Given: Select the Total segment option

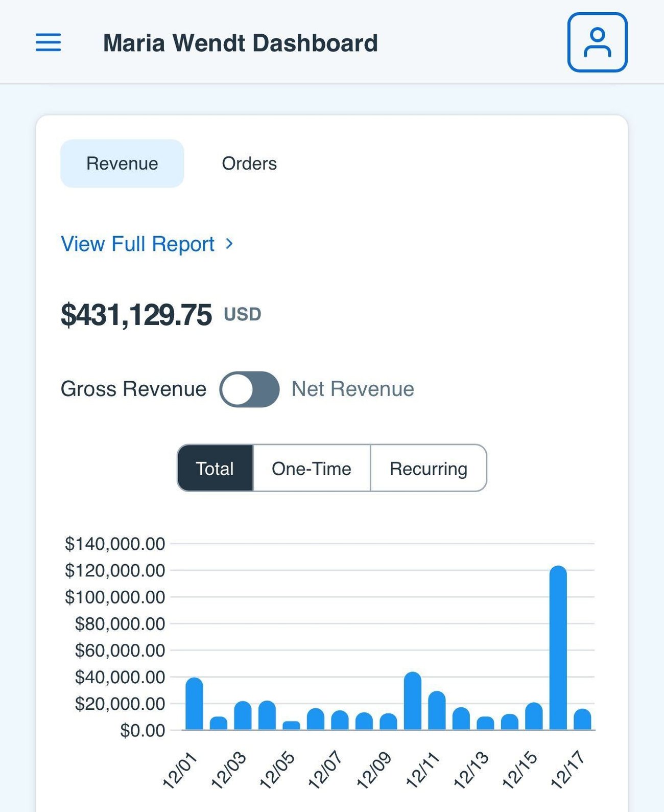Looking at the screenshot, I should pos(215,469).
